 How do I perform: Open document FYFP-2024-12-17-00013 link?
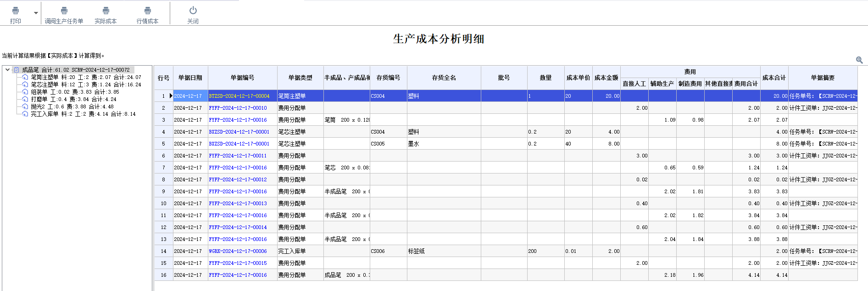pyautogui.click(x=238, y=203)
